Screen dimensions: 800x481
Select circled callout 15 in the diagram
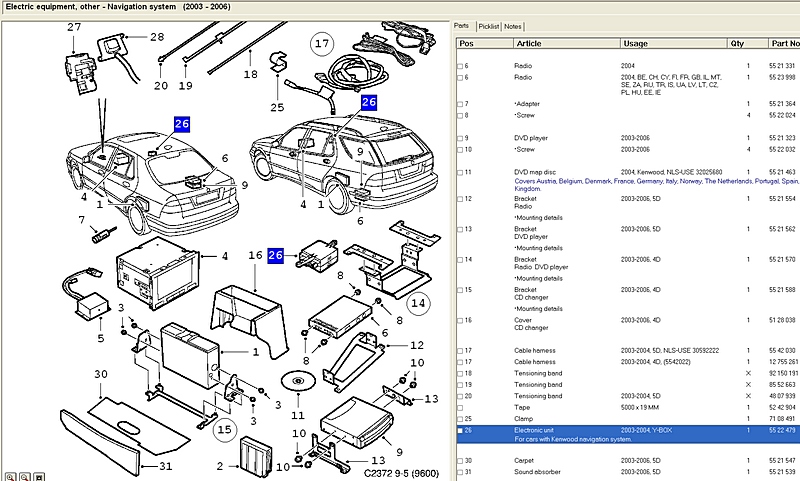(224, 430)
